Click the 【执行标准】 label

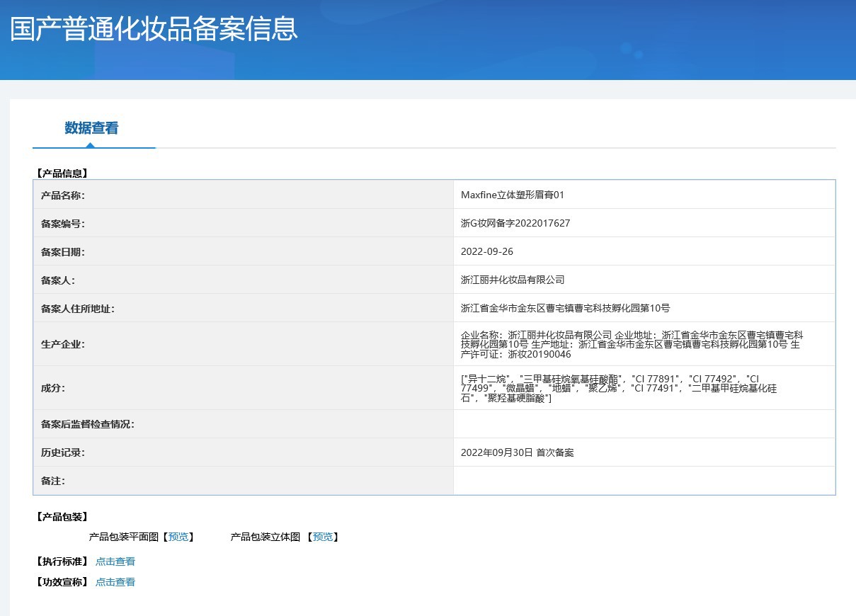click(62, 561)
